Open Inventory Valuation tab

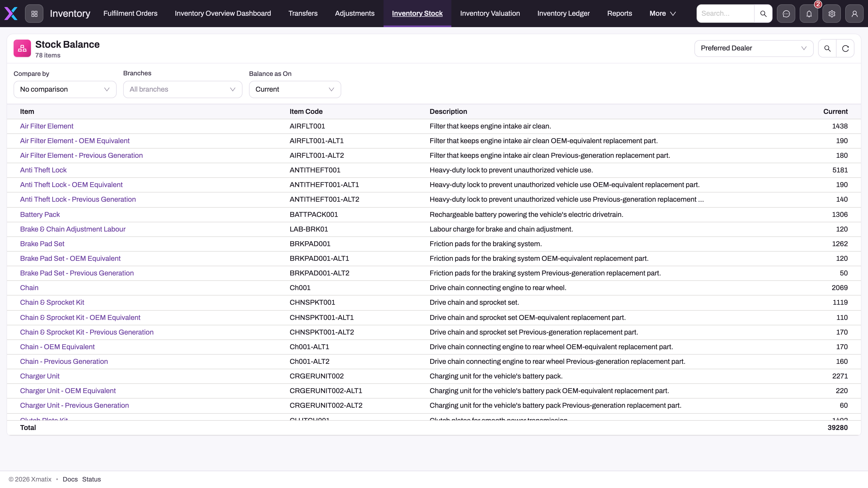tap(490, 14)
